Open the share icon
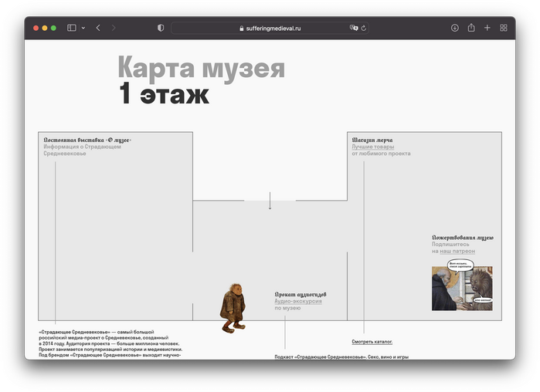540x392 pixels. pos(471,28)
